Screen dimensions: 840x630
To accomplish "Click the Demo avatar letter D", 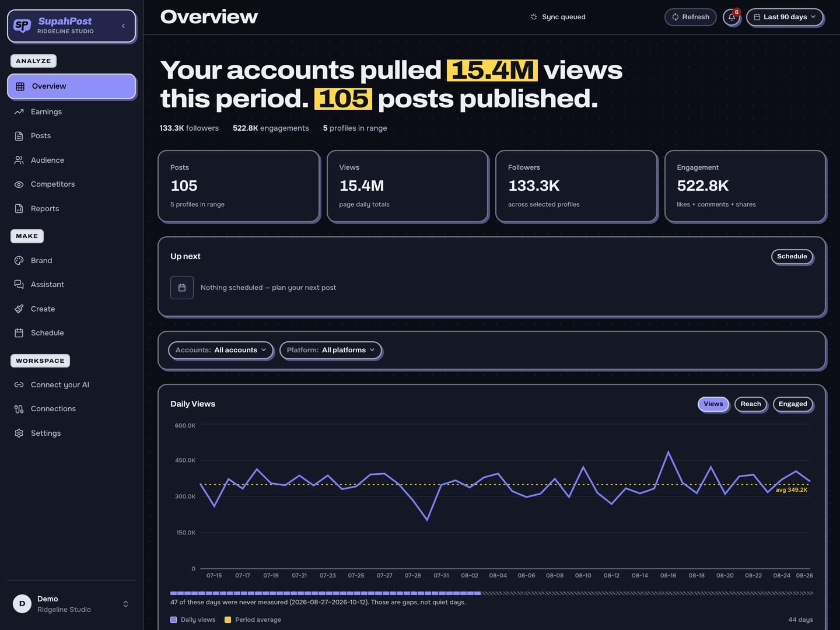I will click(22, 604).
